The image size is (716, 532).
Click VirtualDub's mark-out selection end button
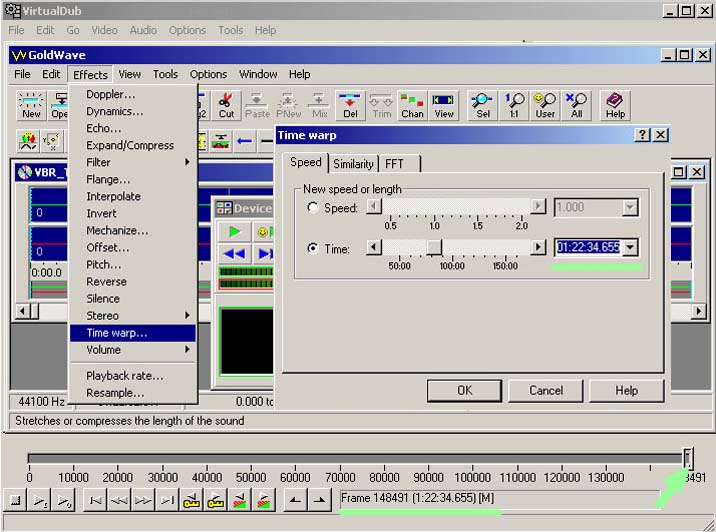[x=320, y=500]
